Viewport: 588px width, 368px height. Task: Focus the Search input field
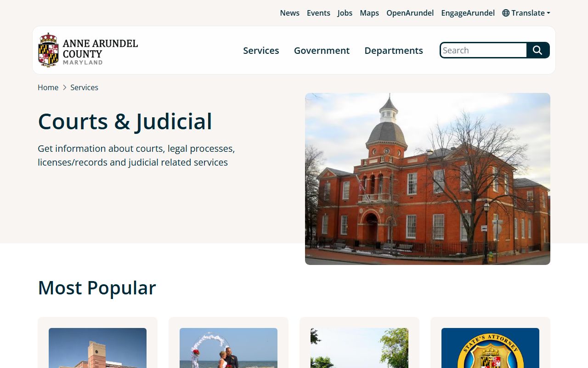483,50
